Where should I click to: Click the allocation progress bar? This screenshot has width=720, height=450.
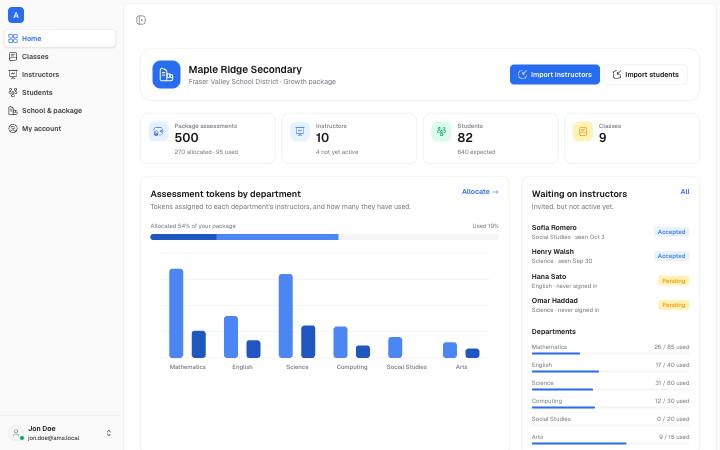(x=324, y=237)
